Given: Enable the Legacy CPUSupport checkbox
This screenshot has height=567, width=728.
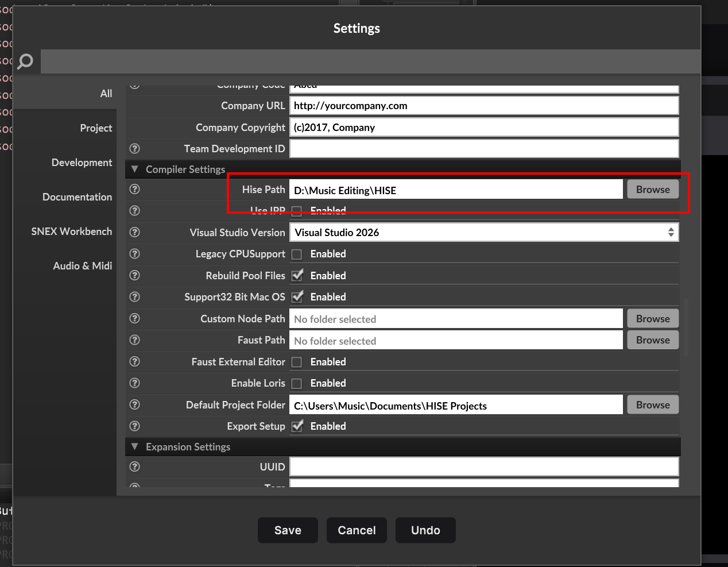Looking at the screenshot, I should click(297, 254).
